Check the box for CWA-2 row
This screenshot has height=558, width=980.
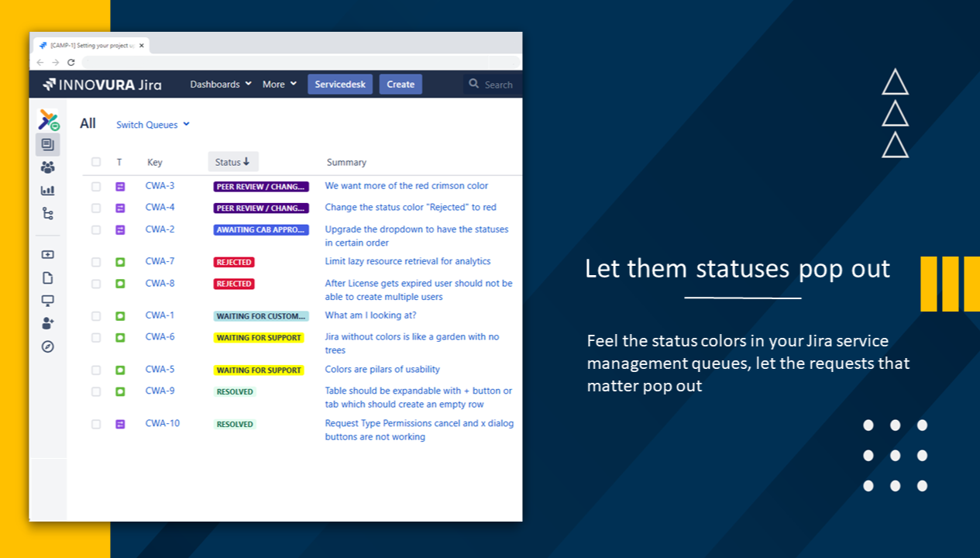click(x=96, y=230)
